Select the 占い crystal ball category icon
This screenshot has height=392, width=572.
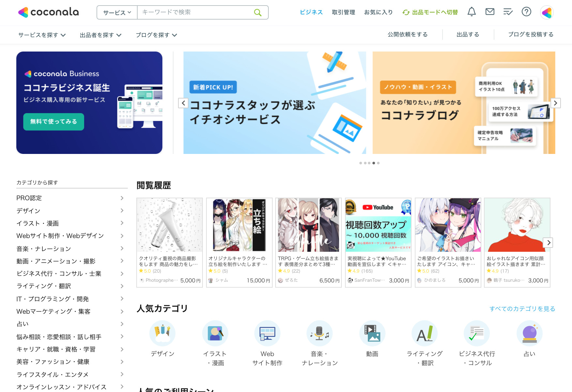pyautogui.click(x=529, y=333)
